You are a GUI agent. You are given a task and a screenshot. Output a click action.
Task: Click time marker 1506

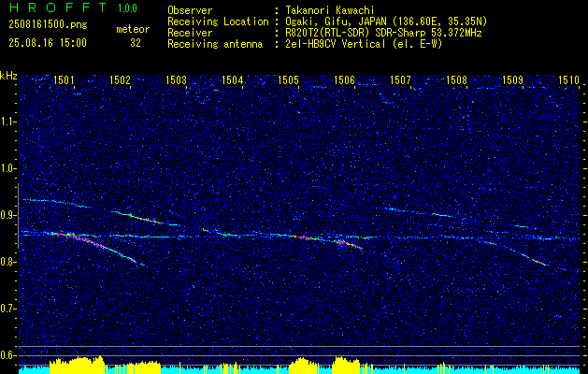click(x=344, y=79)
